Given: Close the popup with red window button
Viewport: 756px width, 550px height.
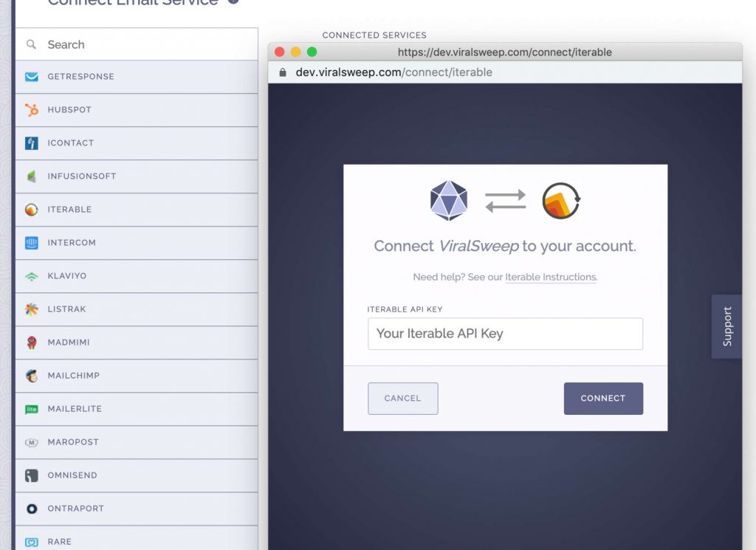Looking at the screenshot, I should (280, 52).
